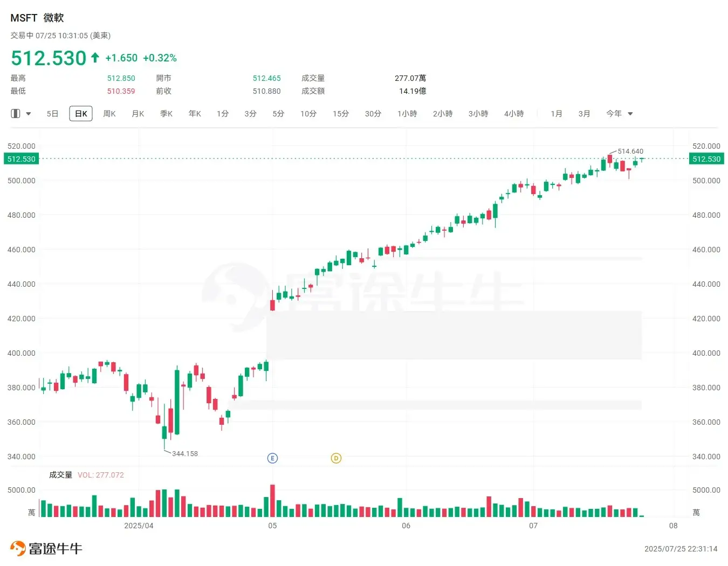Image resolution: width=728 pixels, height=566 pixels.
Task: Select the 15分 interval
Action: tap(341, 114)
